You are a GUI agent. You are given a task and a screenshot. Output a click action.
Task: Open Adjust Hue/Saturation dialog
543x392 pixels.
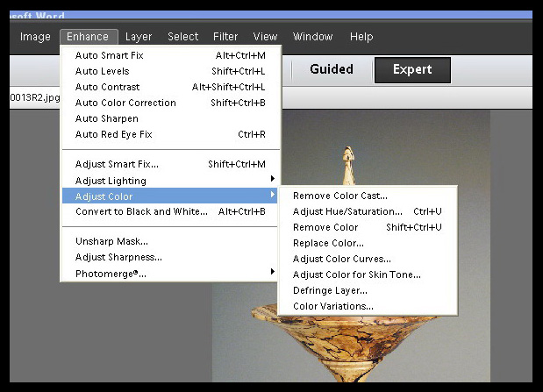coord(347,211)
